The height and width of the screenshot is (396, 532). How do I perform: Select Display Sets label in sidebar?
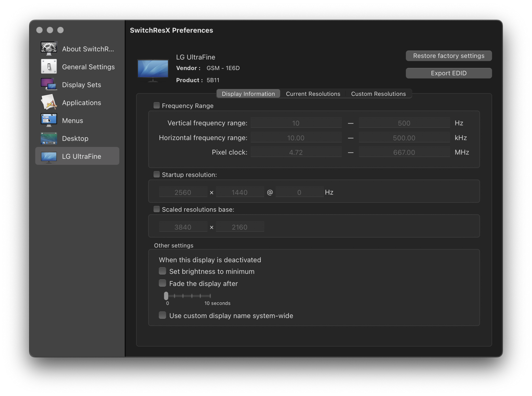81,85
